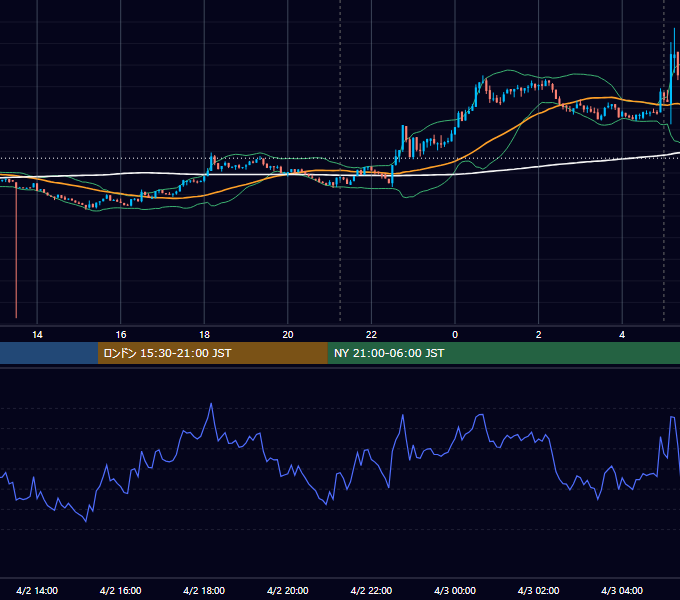
Task: Click the 14 hour axis label
Action: (x=37, y=335)
